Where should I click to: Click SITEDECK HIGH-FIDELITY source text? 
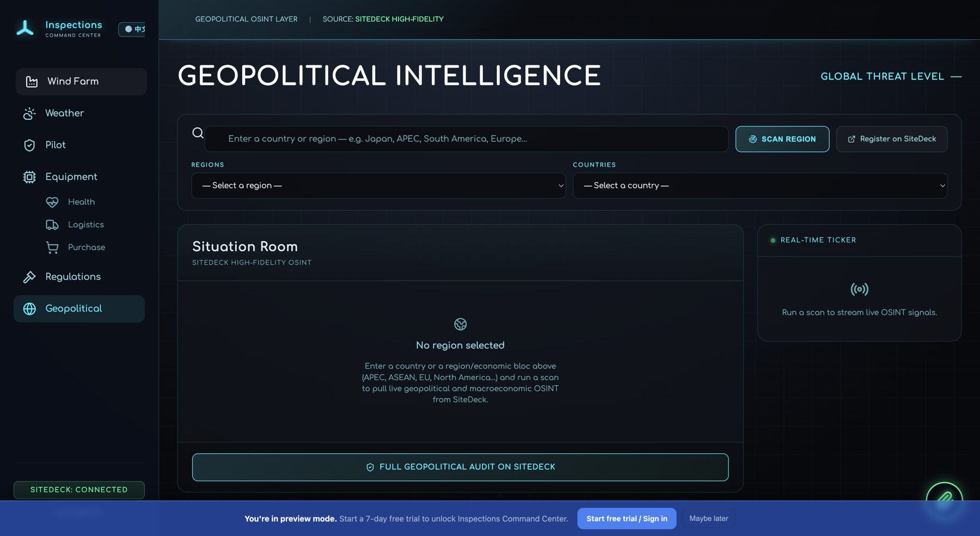pyautogui.click(x=399, y=19)
